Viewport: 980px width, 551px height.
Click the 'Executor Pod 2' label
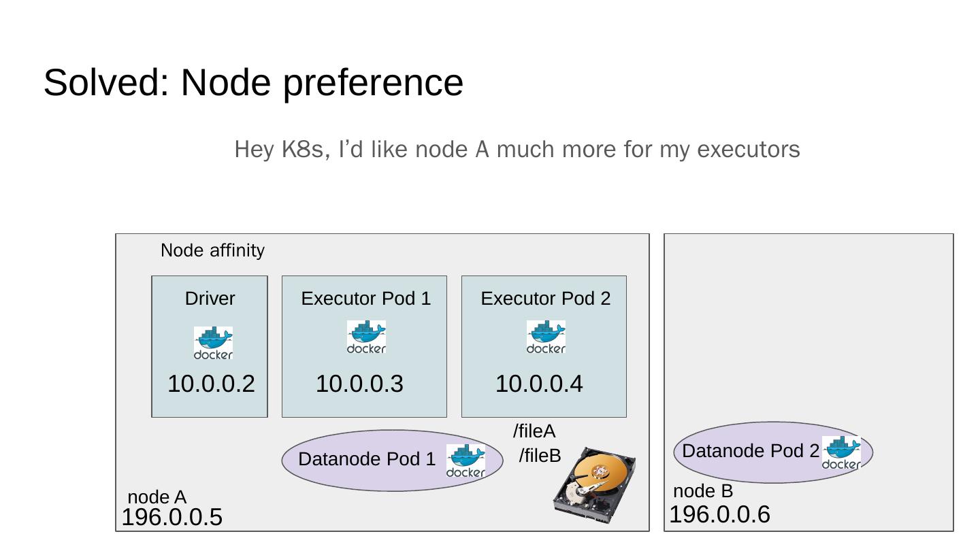[546, 299]
